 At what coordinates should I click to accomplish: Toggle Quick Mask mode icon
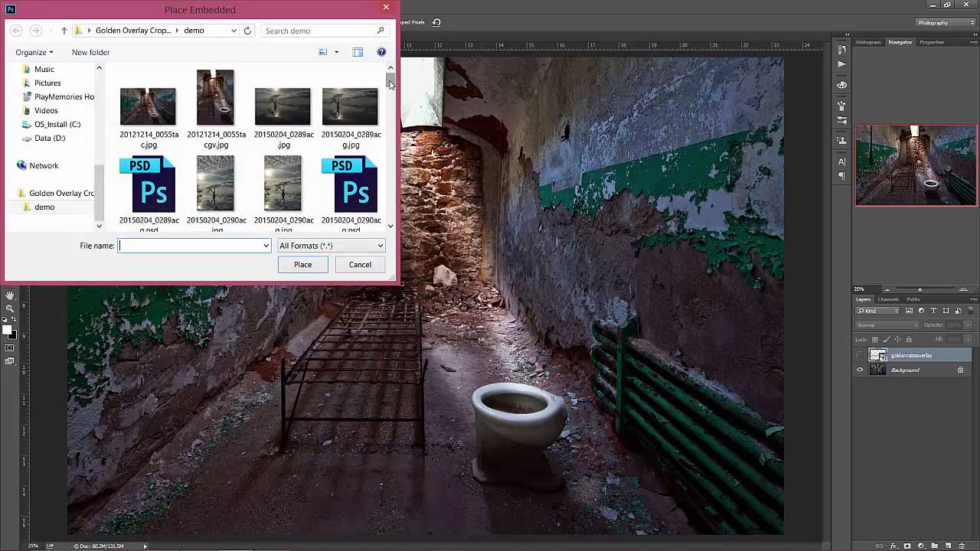click(9, 347)
